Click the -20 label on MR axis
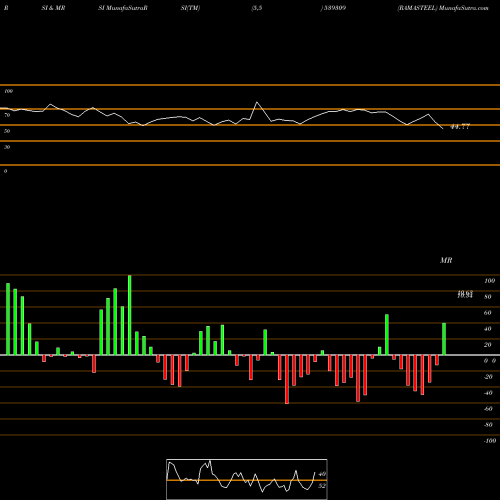 (488, 377)
